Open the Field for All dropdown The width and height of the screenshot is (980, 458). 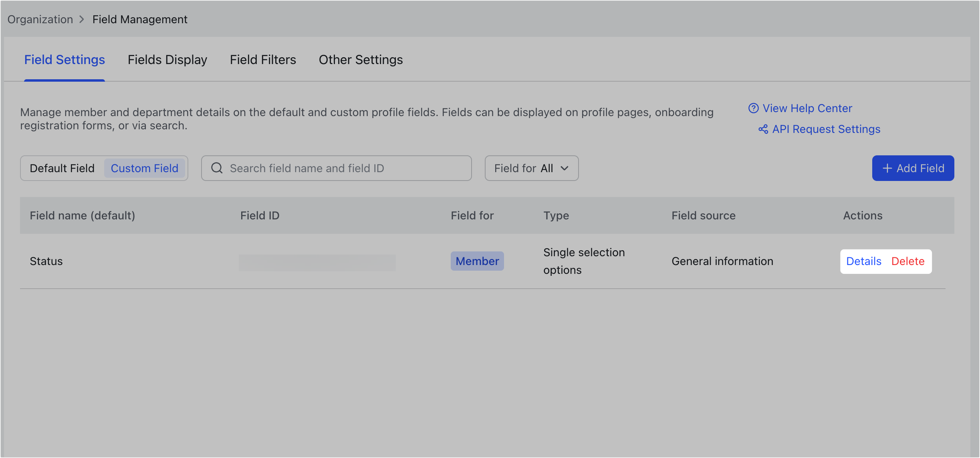coord(531,168)
